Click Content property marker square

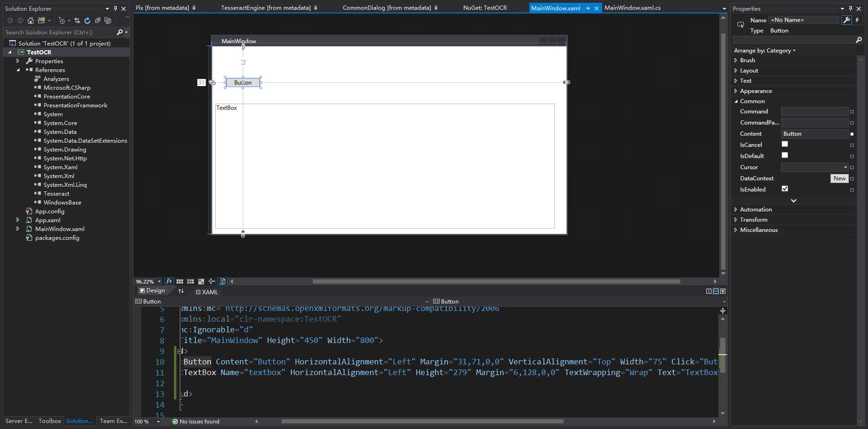pos(852,134)
